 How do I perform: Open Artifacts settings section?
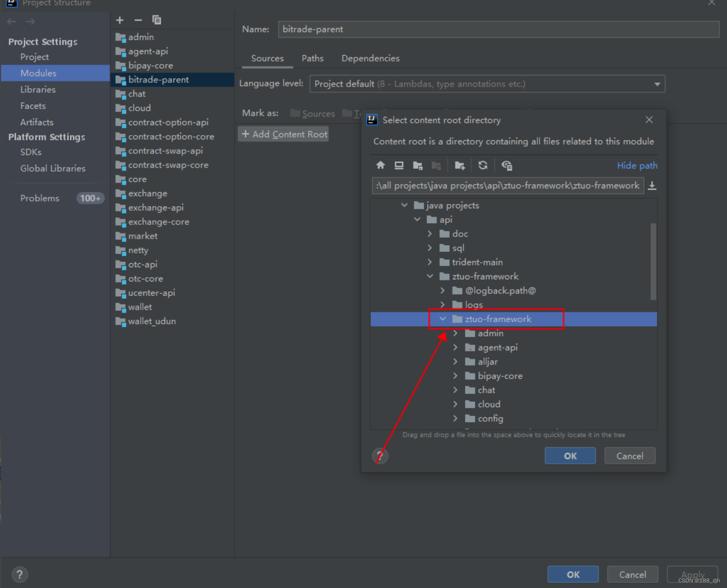point(37,122)
